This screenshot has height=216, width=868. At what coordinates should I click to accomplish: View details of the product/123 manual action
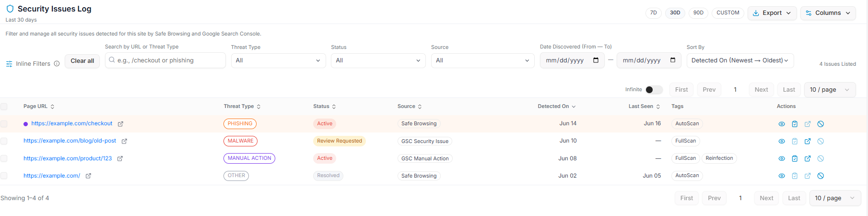[x=782, y=158]
